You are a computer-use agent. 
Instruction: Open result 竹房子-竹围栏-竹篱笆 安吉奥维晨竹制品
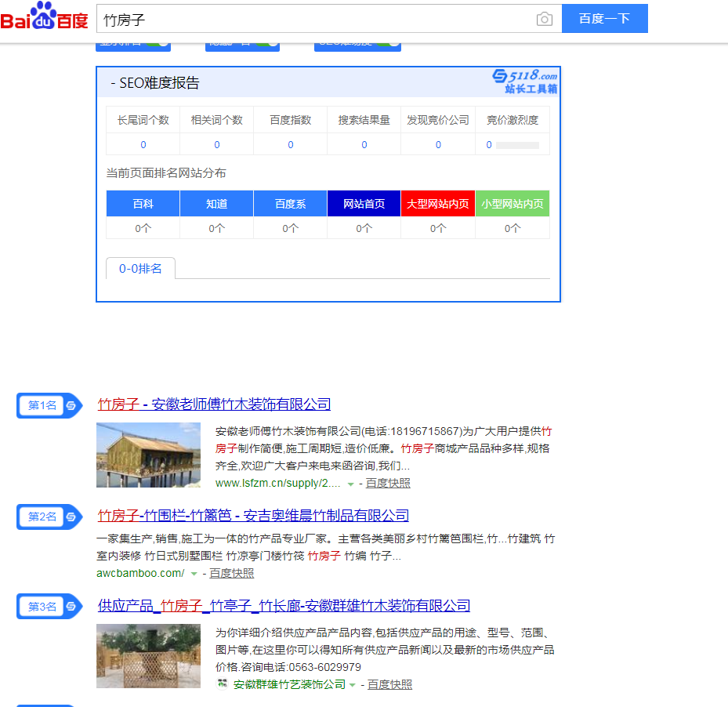(253, 515)
